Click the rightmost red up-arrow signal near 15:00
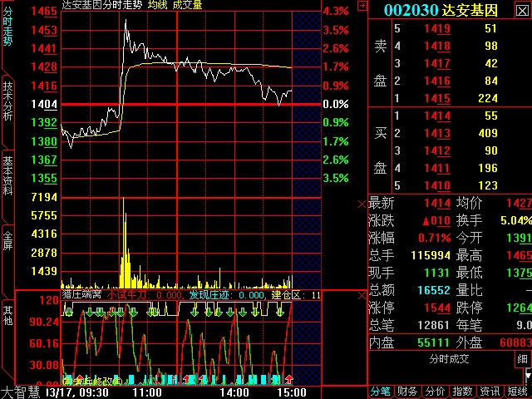 click(x=289, y=379)
